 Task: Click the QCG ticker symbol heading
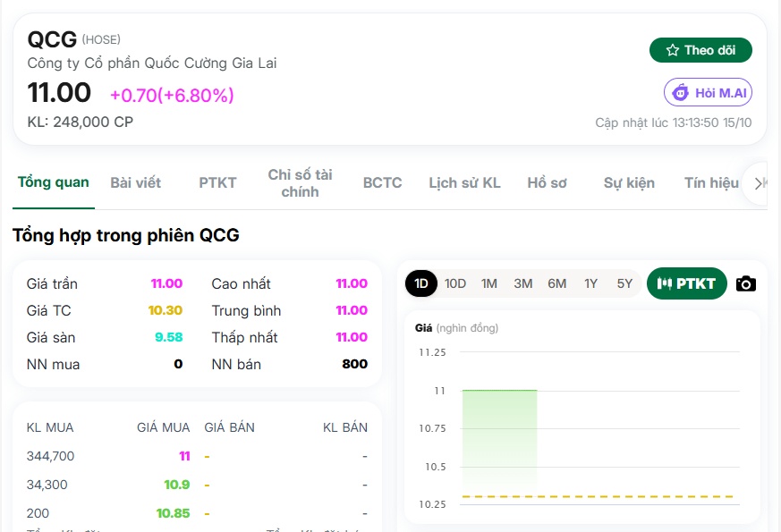pyautogui.click(x=52, y=39)
